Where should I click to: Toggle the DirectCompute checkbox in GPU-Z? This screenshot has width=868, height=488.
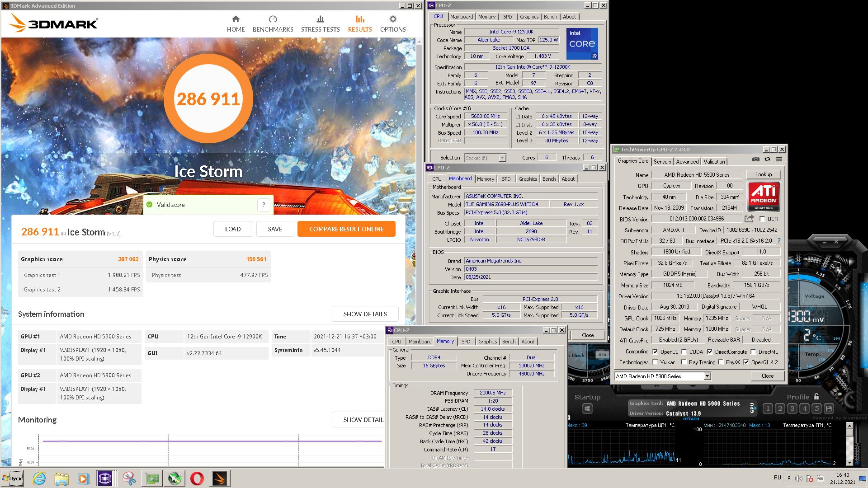click(x=710, y=352)
